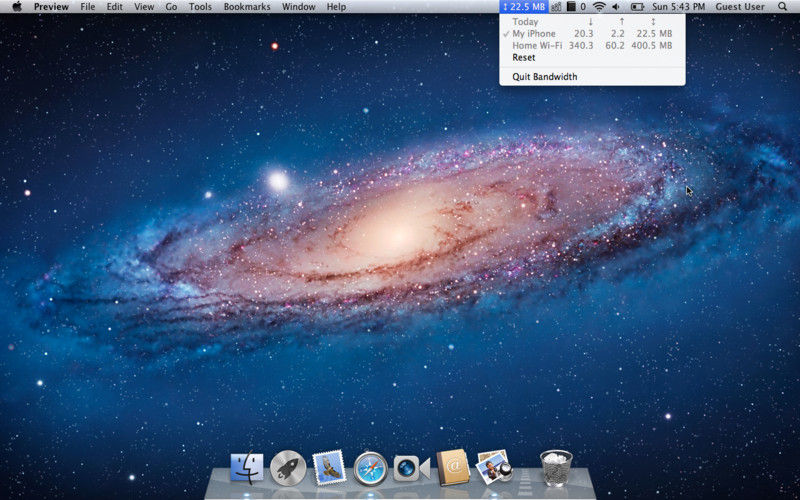Open Preview app icon in Dock
Screen dimensions: 800x500
click(x=493, y=466)
